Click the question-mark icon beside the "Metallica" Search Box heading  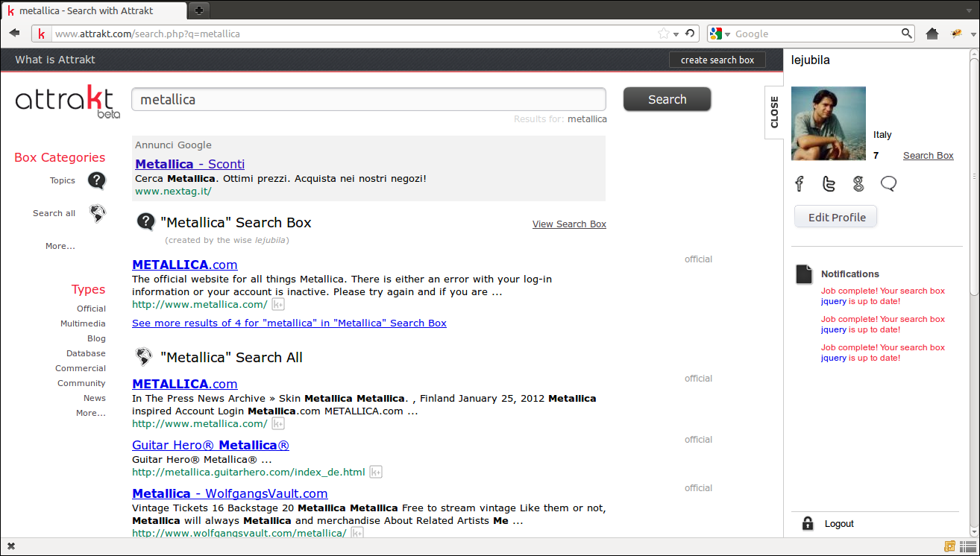click(147, 222)
